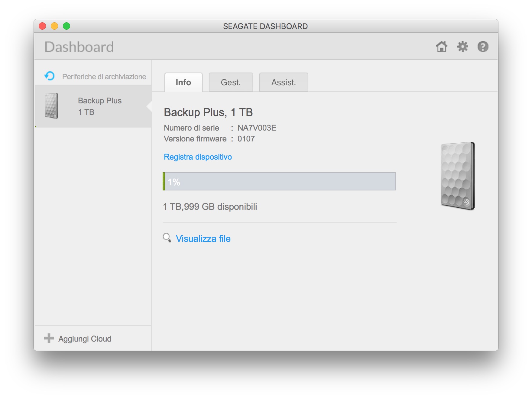Click the blue refresh devices icon
This screenshot has height=399, width=532.
pyautogui.click(x=50, y=76)
